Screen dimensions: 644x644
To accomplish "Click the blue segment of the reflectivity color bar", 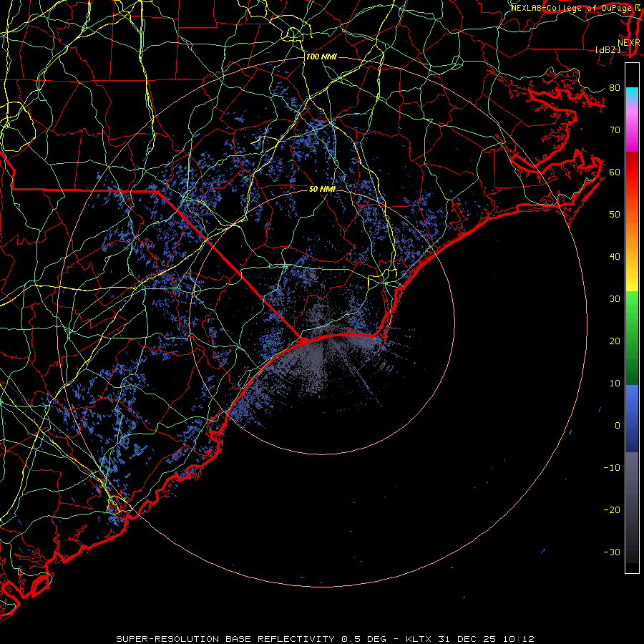I will 632,419.
